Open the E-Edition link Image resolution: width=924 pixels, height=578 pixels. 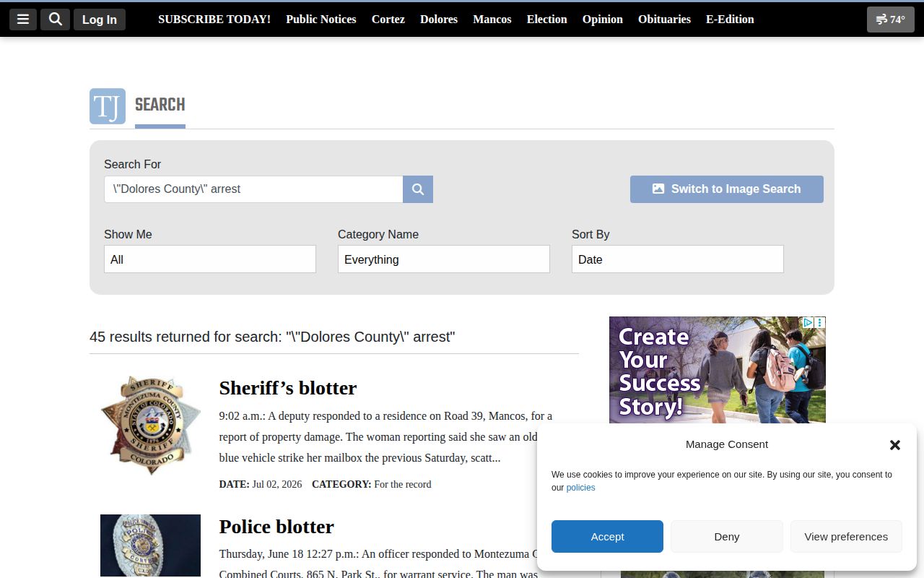(x=730, y=20)
